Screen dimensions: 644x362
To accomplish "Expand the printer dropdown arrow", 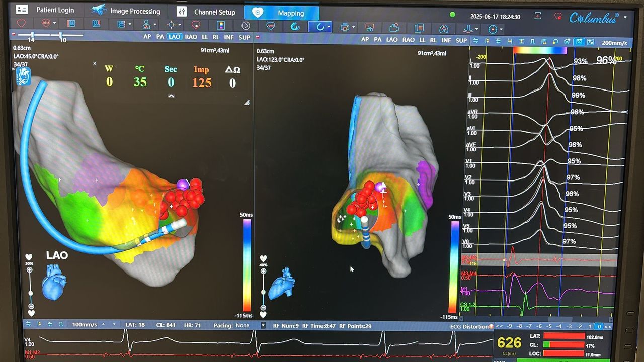I will pyautogui.click(x=353, y=27).
